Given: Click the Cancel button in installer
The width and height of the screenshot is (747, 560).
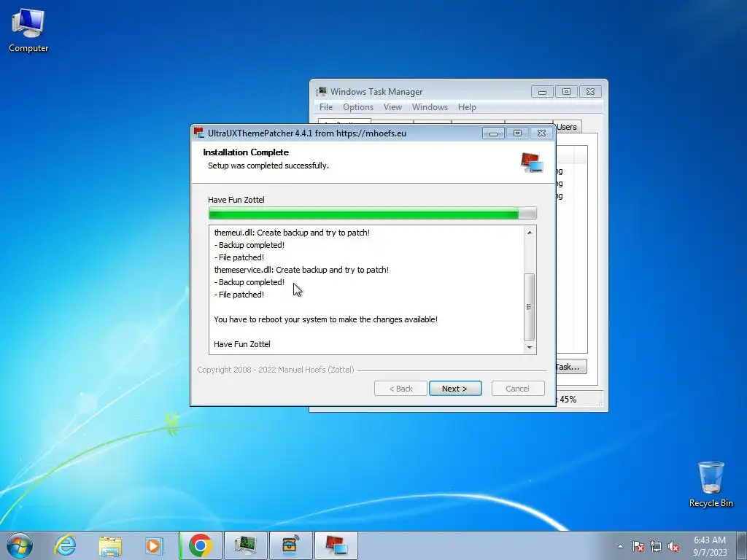Looking at the screenshot, I should [x=517, y=389].
